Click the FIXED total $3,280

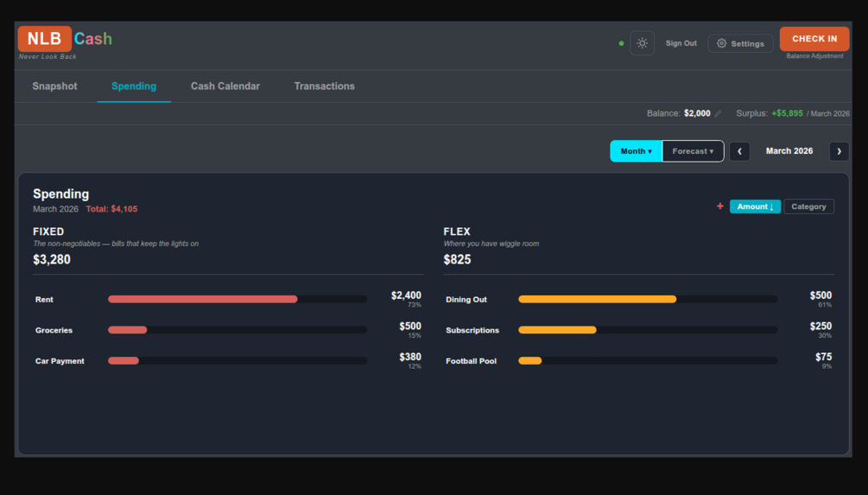52,260
